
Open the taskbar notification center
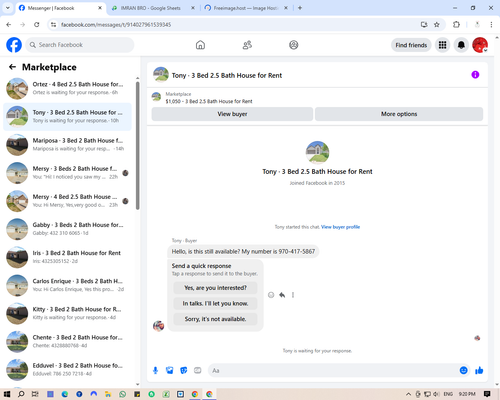point(487,394)
